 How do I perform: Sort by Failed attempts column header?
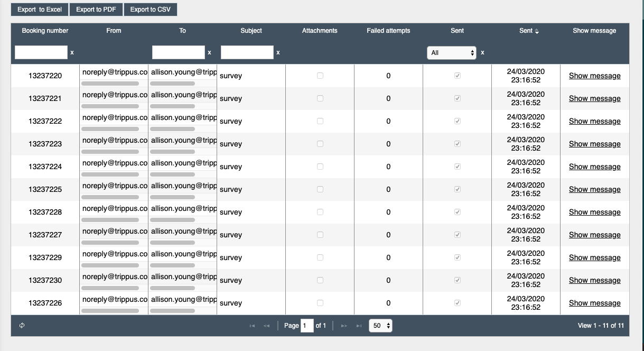click(x=388, y=31)
